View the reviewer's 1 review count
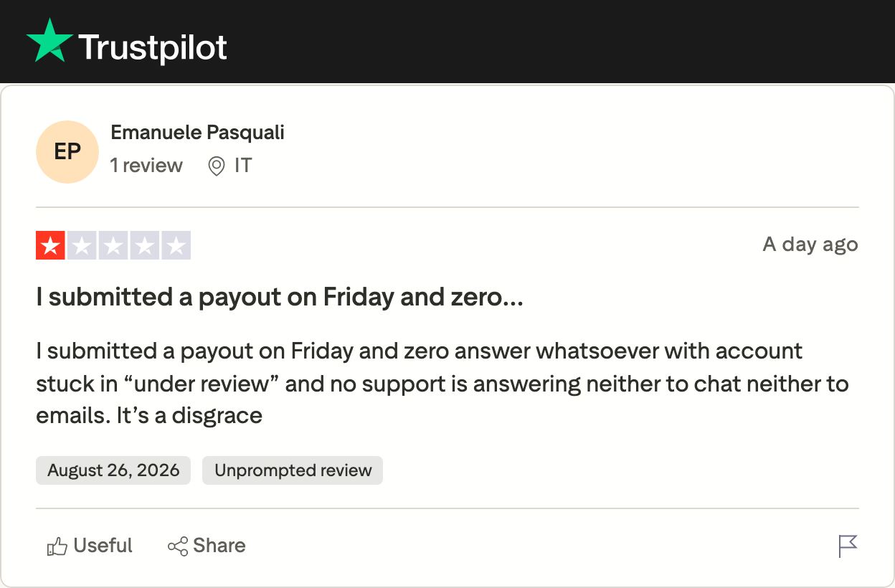The image size is (895, 588). (146, 166)
